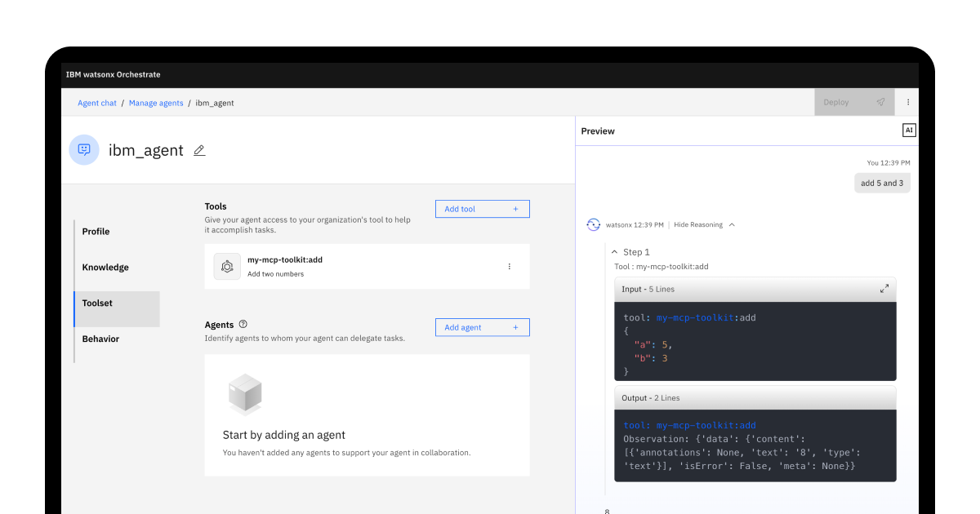
Task: Click the 'Output - 2 Lines' header
Action: coord(755,398)
